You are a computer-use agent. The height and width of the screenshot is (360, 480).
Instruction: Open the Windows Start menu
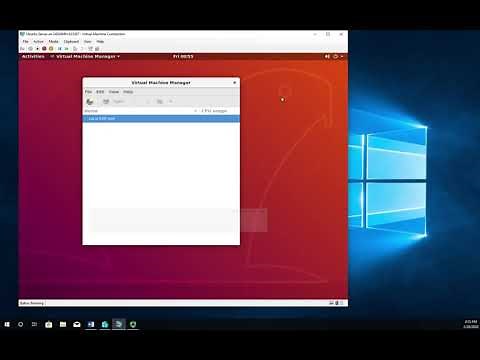pos(7,324)
